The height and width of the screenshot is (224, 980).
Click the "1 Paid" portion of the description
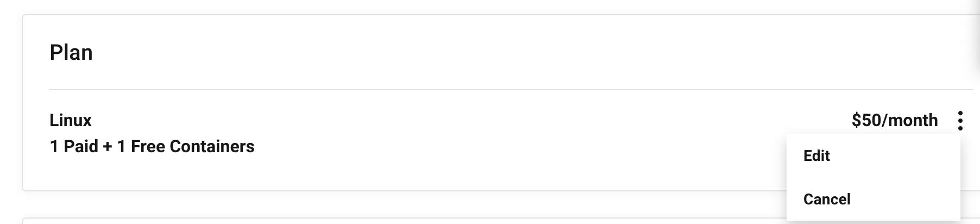point(74,146)
